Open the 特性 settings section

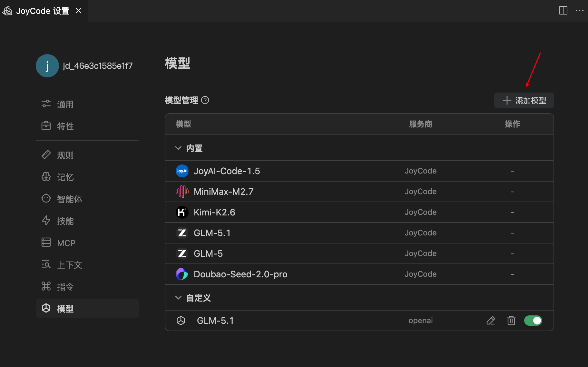87,126
